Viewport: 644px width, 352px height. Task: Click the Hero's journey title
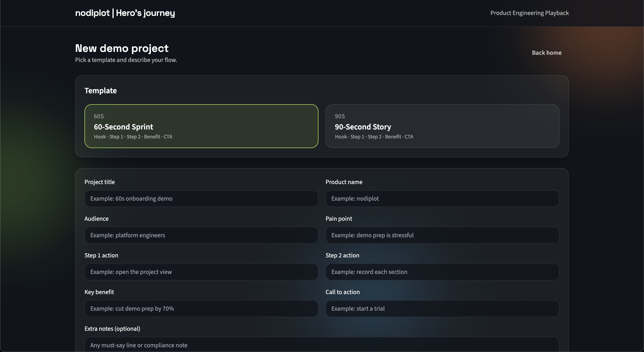point(146,13)
